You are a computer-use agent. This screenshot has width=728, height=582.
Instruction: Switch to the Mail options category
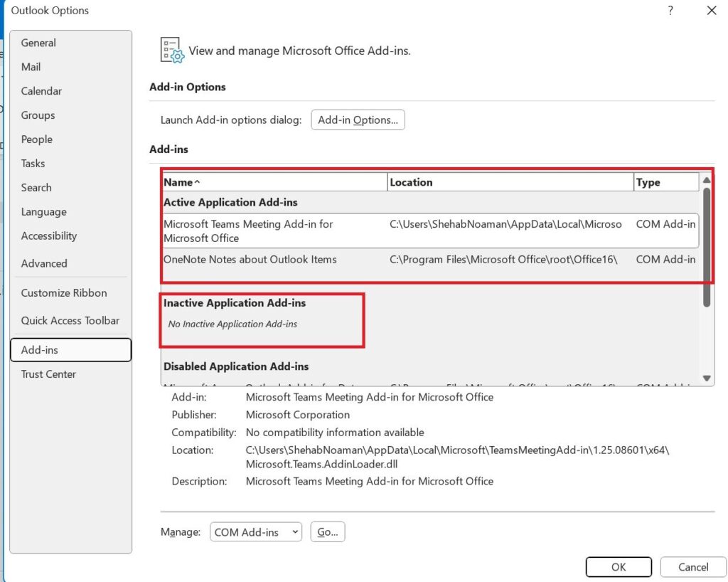click(31, 67)
